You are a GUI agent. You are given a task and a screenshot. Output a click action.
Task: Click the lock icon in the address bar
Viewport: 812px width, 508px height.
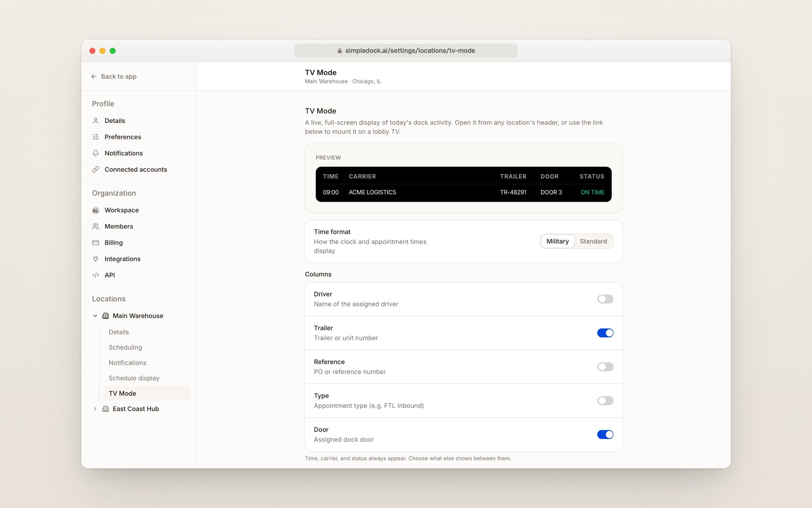[340, 50]
